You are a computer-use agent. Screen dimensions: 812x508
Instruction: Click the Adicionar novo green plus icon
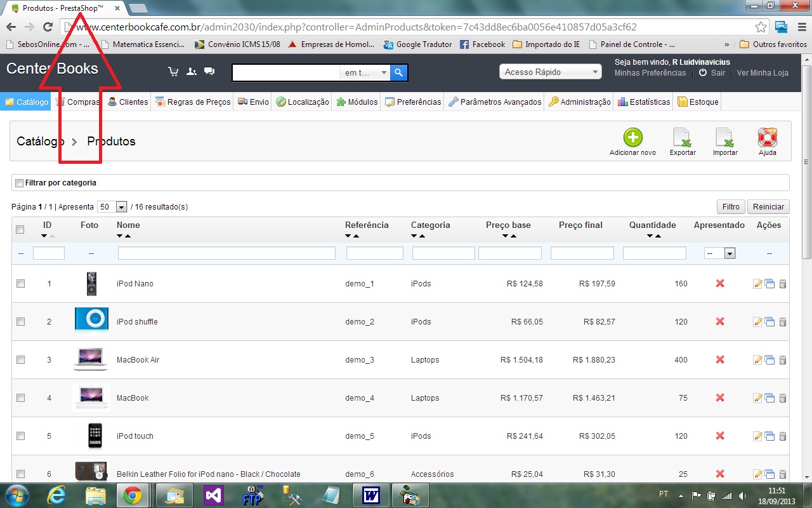click(x=632, y=137)
